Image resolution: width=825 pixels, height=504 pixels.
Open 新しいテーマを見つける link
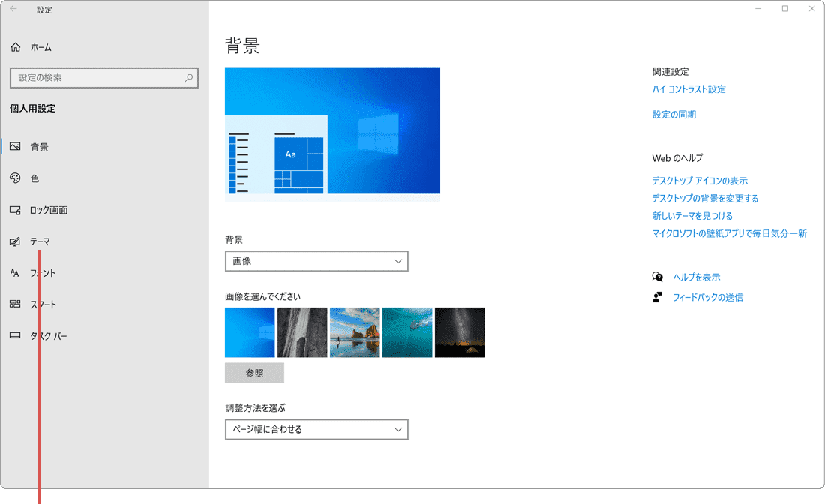point(692,216)
